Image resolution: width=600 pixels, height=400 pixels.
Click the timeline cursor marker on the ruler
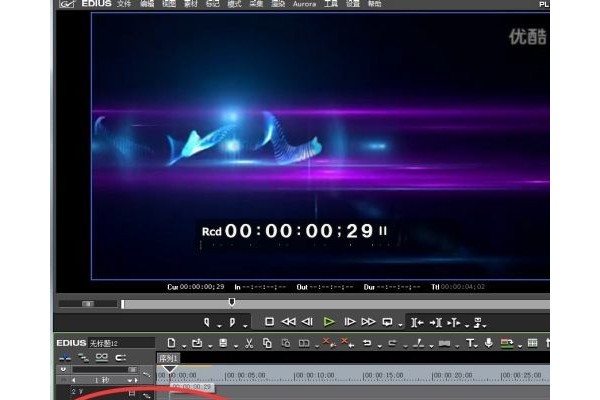[169, 369]
